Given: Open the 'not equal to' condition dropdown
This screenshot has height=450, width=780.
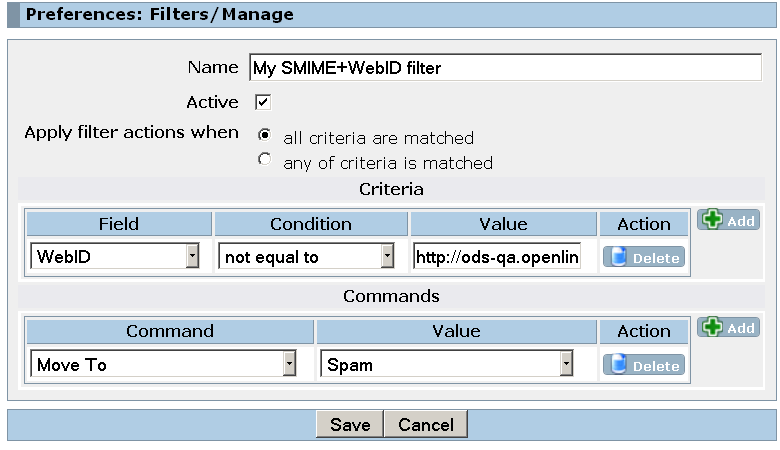Looking at the screenshot, I should click(x=306, y=256).
